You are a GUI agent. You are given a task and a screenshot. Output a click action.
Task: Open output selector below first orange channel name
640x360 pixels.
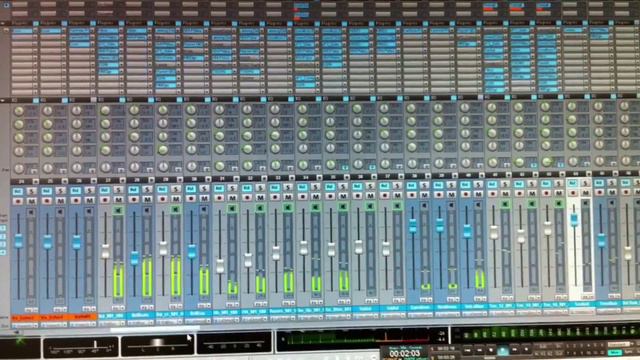[25, 325]
